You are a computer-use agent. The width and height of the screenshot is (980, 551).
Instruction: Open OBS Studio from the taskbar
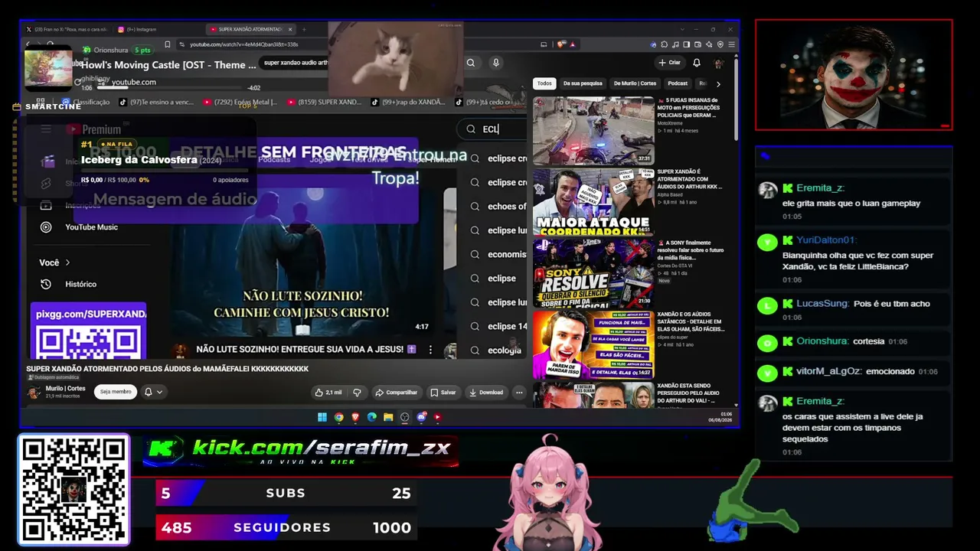(x=405, y=417)
